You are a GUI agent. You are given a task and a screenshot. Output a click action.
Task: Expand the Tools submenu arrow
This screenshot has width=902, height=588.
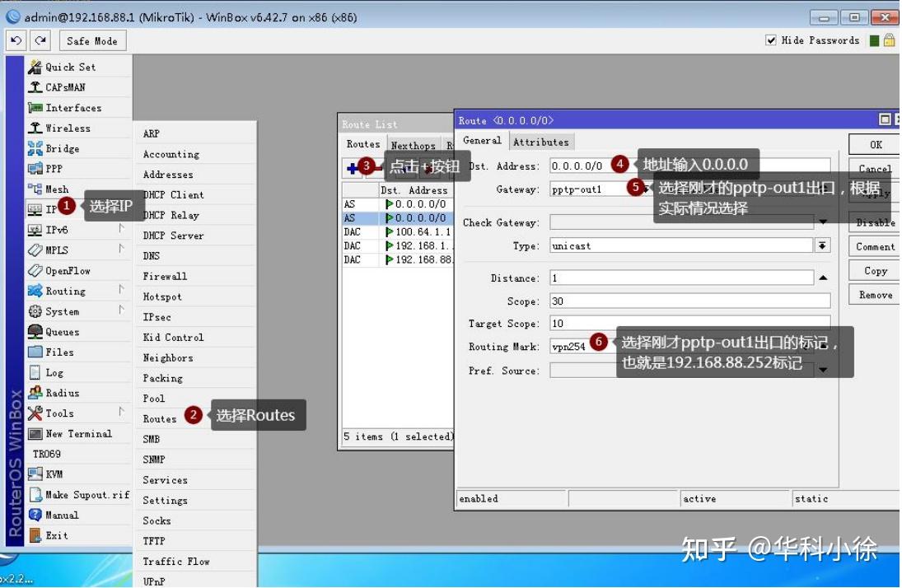point(121,412)
